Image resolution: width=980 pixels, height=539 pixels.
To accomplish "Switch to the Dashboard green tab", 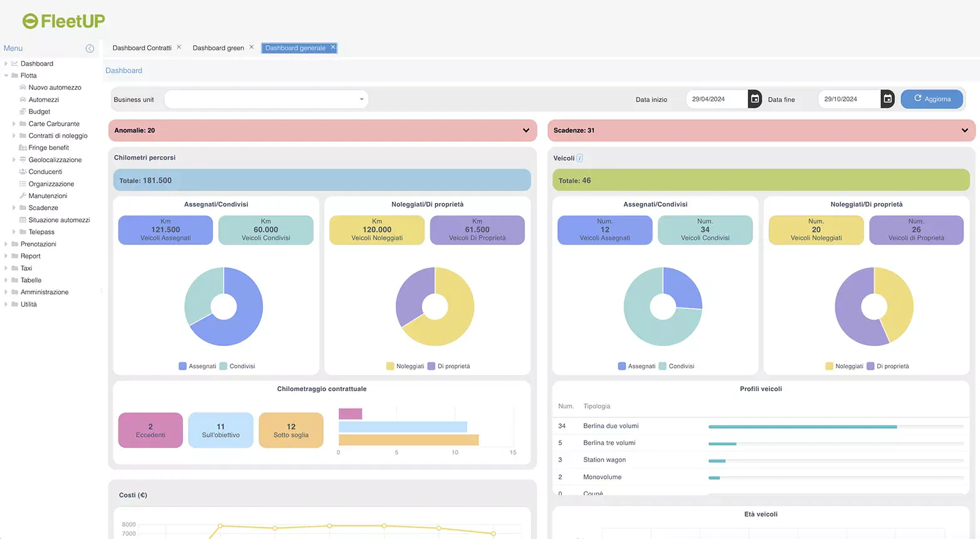I will [218, 47].
